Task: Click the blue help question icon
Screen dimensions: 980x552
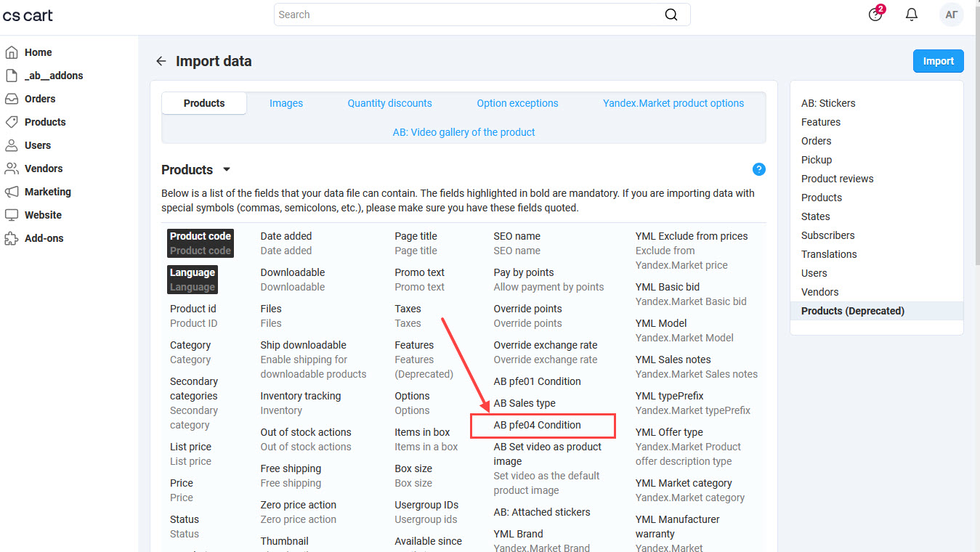Action: (759, 169)
